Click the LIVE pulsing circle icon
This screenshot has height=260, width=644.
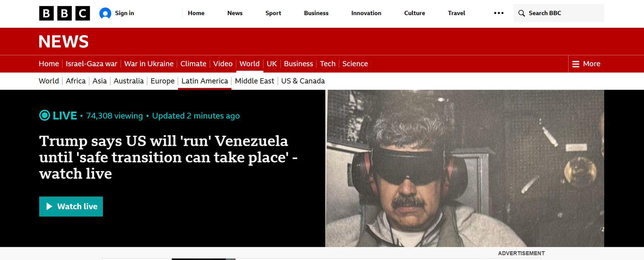point(44,115)
